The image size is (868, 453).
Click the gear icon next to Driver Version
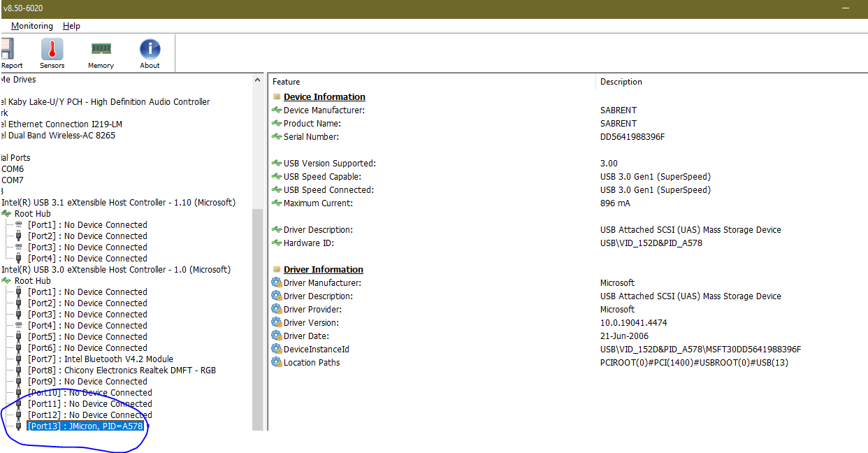pyautogui.click(x=277, y=323)
